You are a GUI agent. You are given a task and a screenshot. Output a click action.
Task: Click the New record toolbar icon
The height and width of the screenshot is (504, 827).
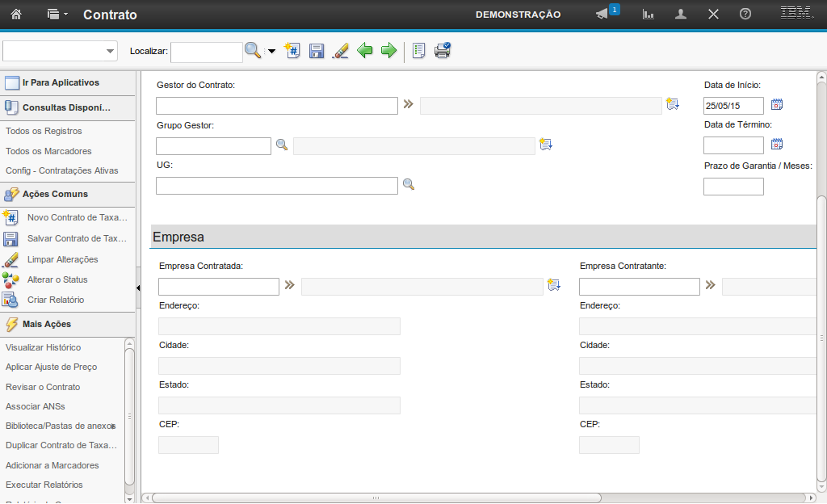pos(293,51)
